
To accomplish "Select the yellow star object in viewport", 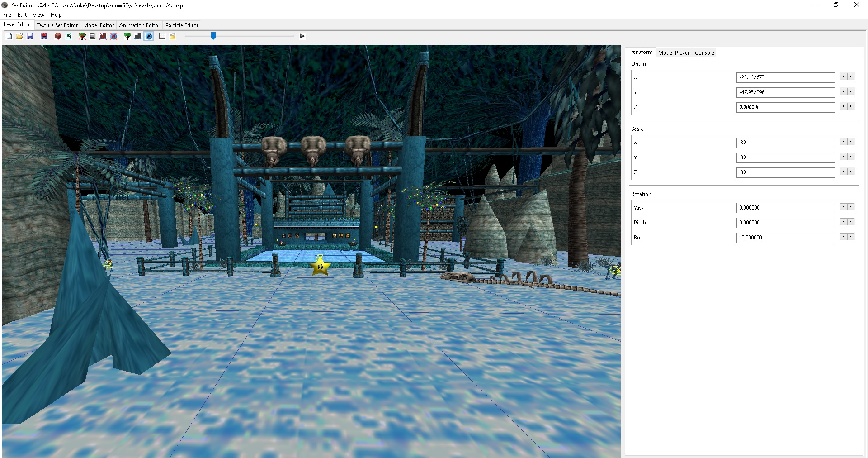I will [320, 266].
